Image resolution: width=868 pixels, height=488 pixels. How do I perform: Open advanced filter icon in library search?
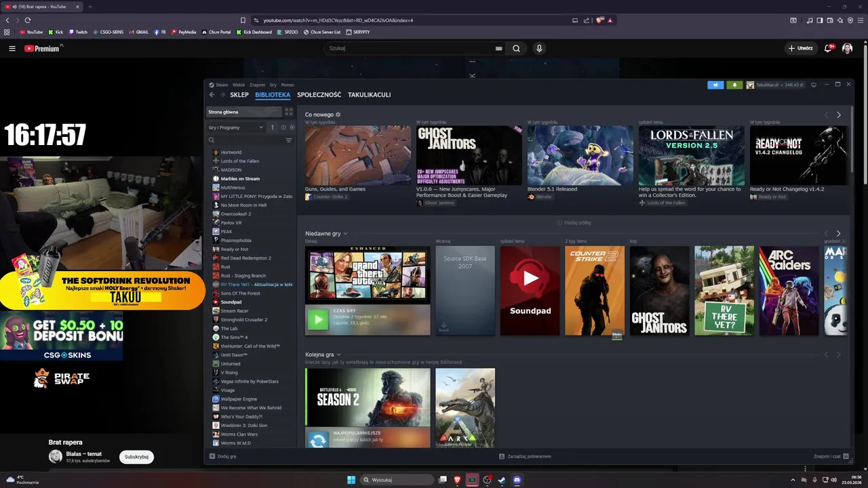tap(288, 140)
